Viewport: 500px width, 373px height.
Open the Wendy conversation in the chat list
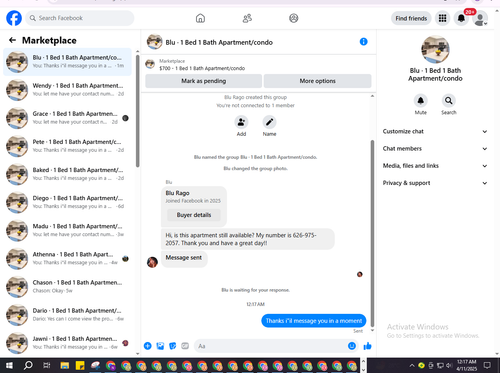coord(68,90)
